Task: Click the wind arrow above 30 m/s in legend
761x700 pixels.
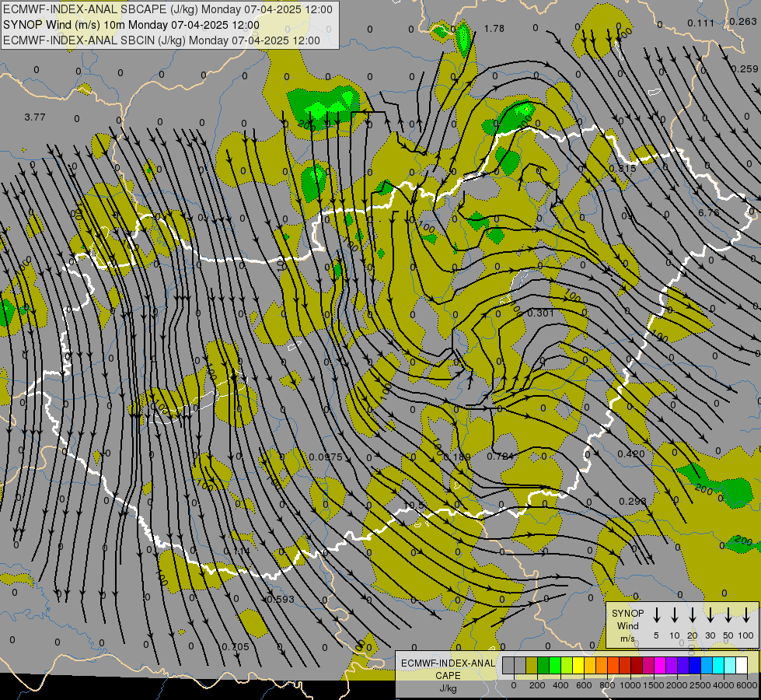Action: [710, 614]
